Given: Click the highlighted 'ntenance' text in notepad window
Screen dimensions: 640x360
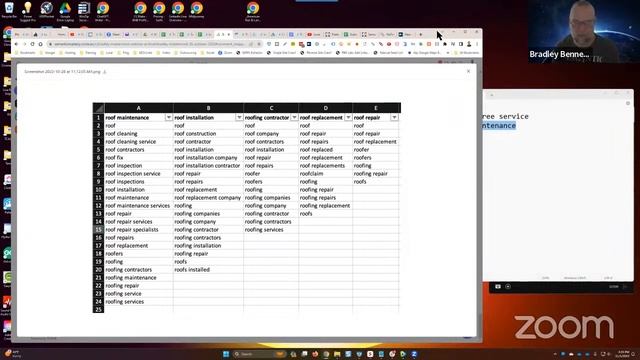Looking at the screenshot, I should [499, 126].
